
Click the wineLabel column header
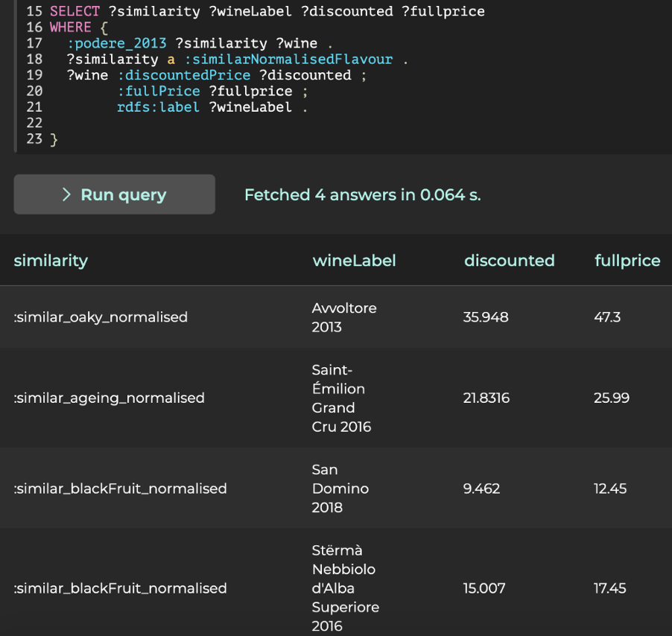coord(354,261)
